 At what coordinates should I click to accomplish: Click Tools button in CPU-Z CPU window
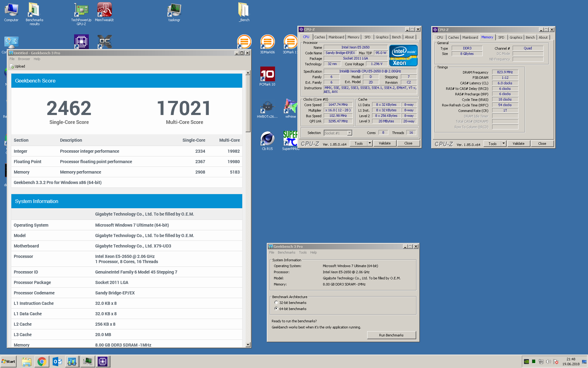(359, 143)
